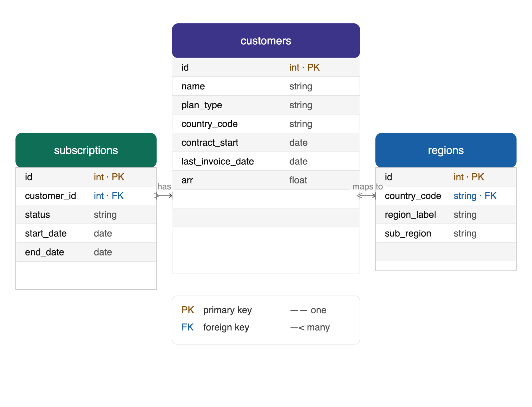This screenshot has width=532, height=407.
Task: Click the PK abbreviation in legend
Action: coord(188,310)
